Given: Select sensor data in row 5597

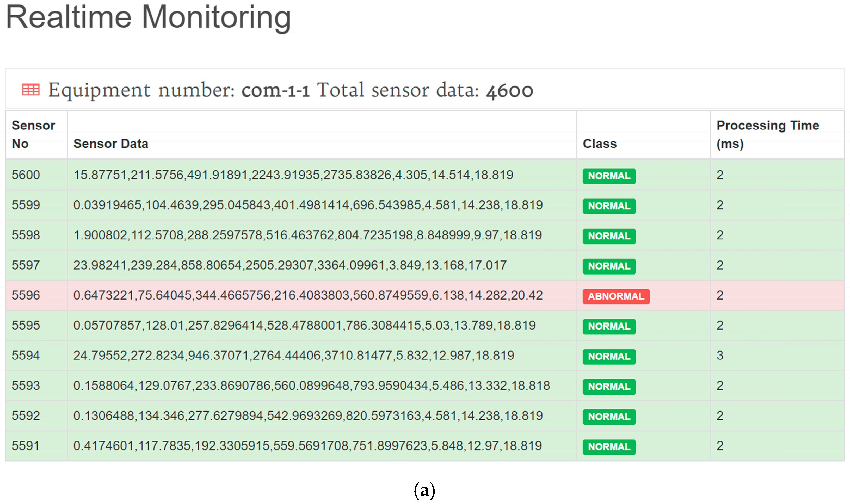Looking at the screenshot, I should (290, 265).
